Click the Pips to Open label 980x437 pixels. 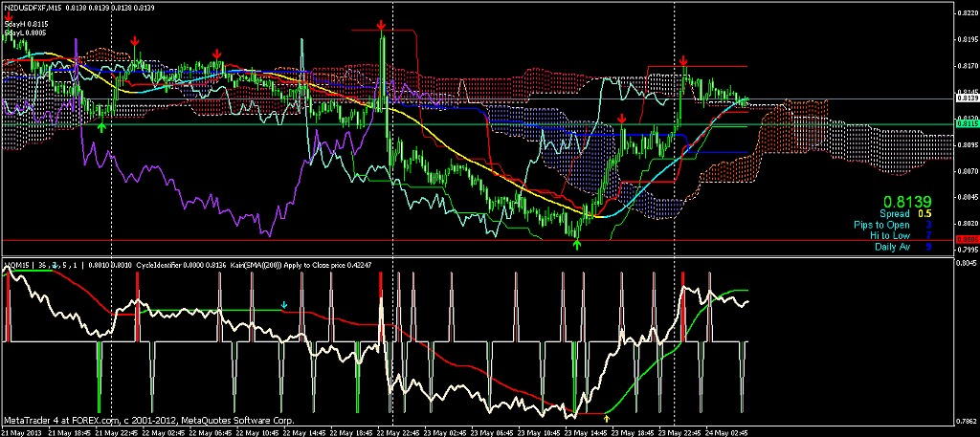click(881, 225)
